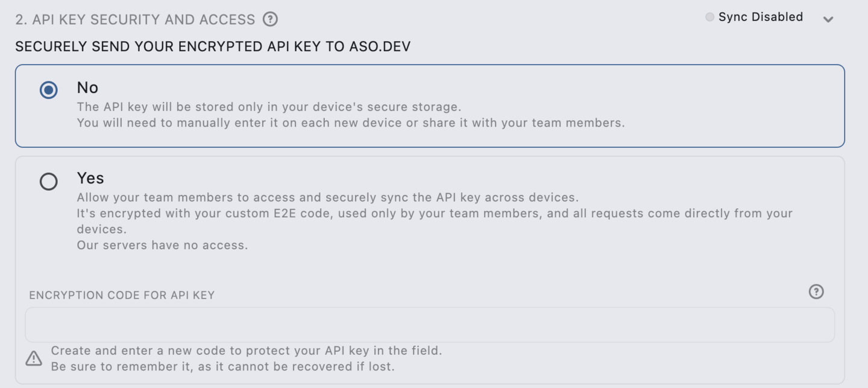Click inside the Encryption Code input field
Screen dimensions: 868x388
pyautogui.click(x=431, y=324)
